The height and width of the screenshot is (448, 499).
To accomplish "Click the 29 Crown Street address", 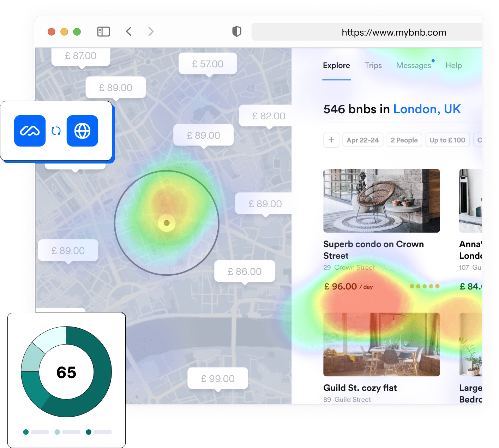I will coord(349,268).
